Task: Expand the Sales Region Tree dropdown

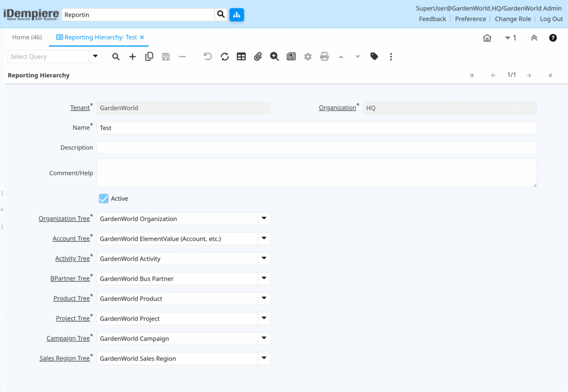Action: pos(264,358)
